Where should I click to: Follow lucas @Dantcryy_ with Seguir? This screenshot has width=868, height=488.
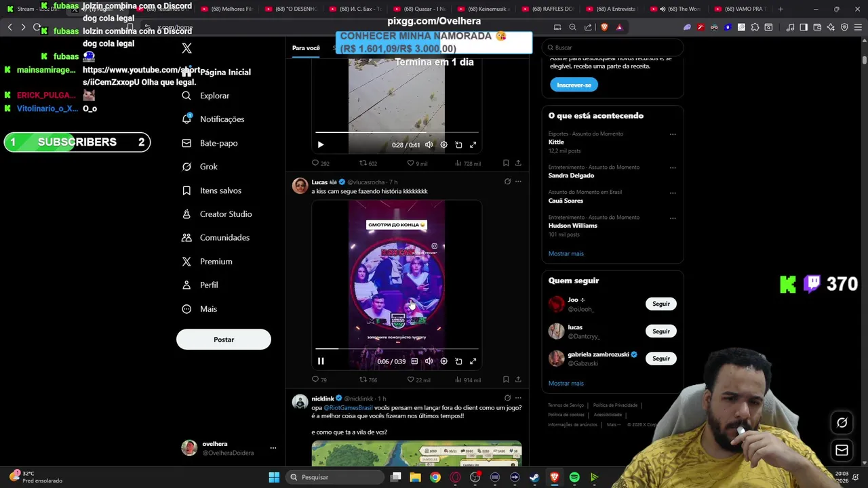[x=661, y=331]
